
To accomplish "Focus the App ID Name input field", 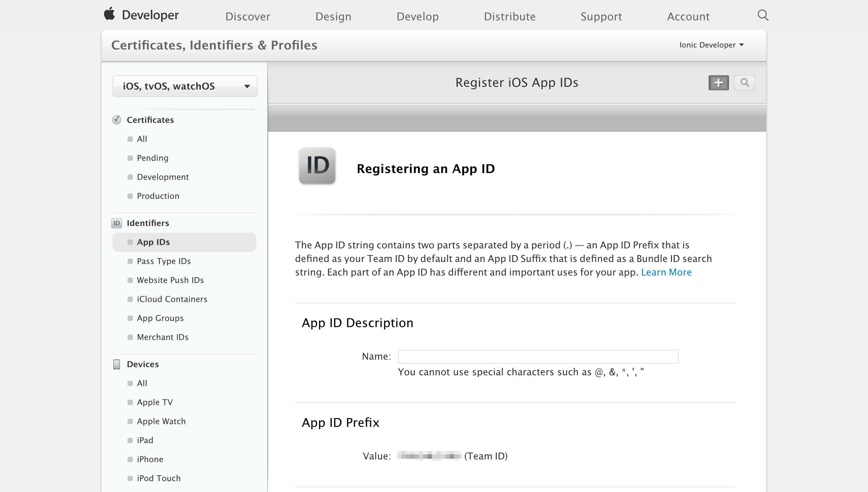I will (x=538, y=356).
